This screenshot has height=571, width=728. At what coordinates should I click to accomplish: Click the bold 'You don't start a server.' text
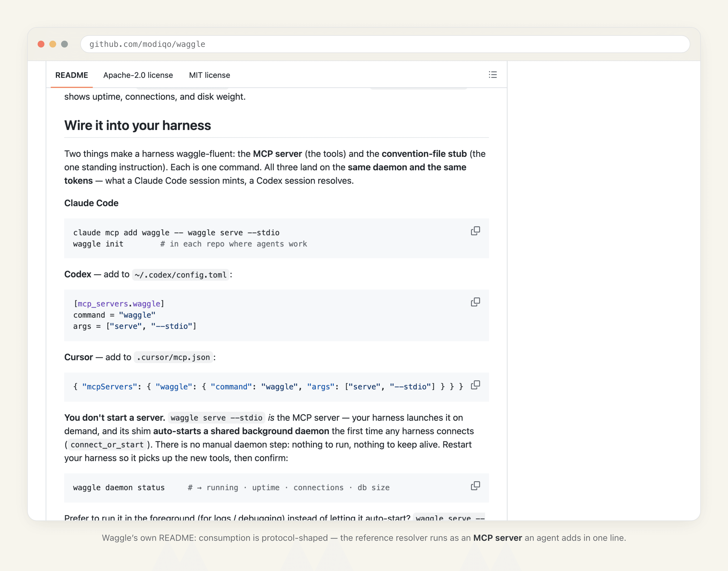click(115, 417)
